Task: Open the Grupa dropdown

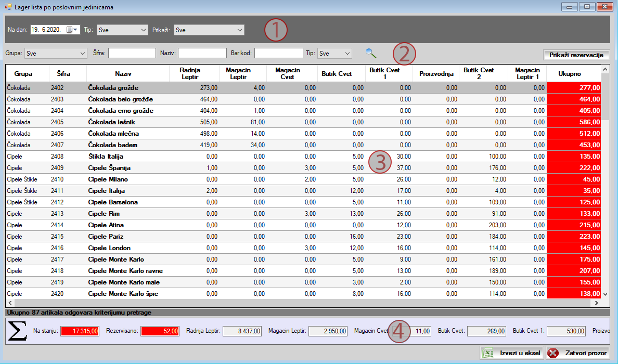Action: coord(56,53)
